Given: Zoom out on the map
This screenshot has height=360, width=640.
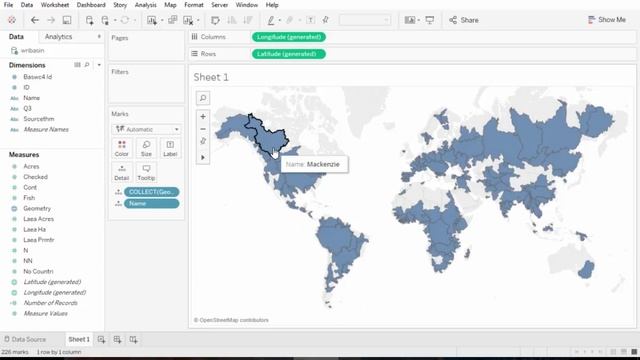Looking at the screenshot, I should [203, 129].
